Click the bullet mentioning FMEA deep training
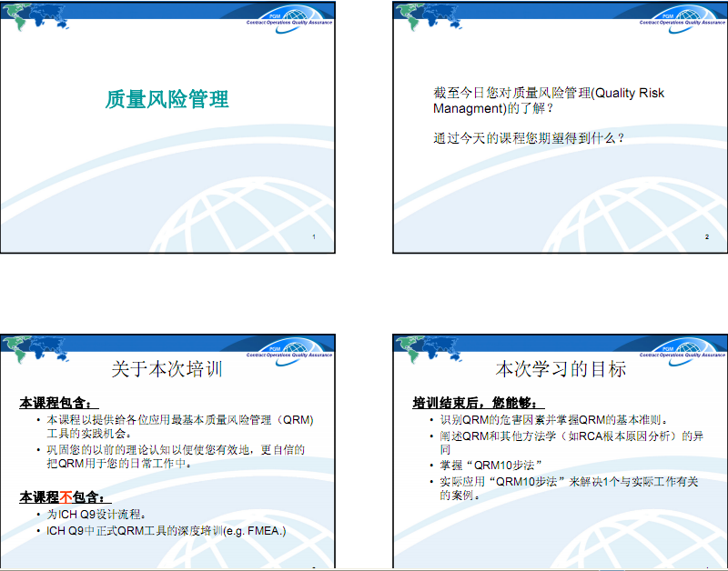This screenshot has height=571, width=728. tap(167, 531)
